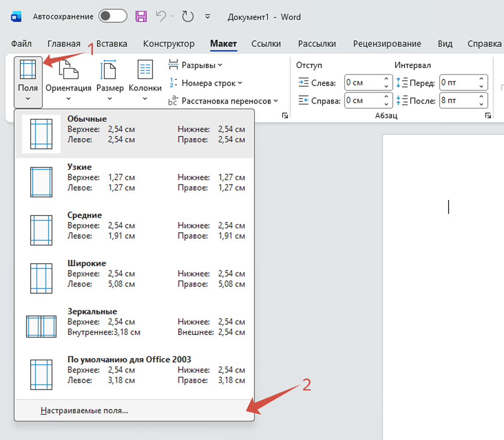Switch to the Вид tab
504x440 pixels.
[445, 44]
